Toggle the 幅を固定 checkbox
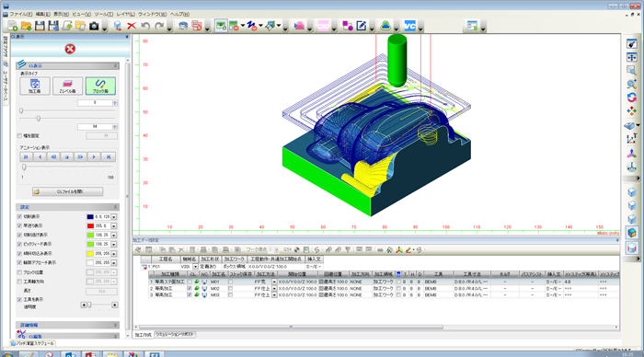Viewport: 644px width, 357px height. tap(19, 135)
